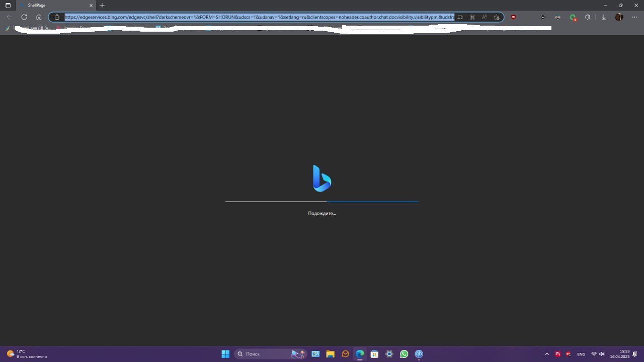Open the volume speaker tray icon
The width and height of the screenshot is (644, 362).
point(601,354)
